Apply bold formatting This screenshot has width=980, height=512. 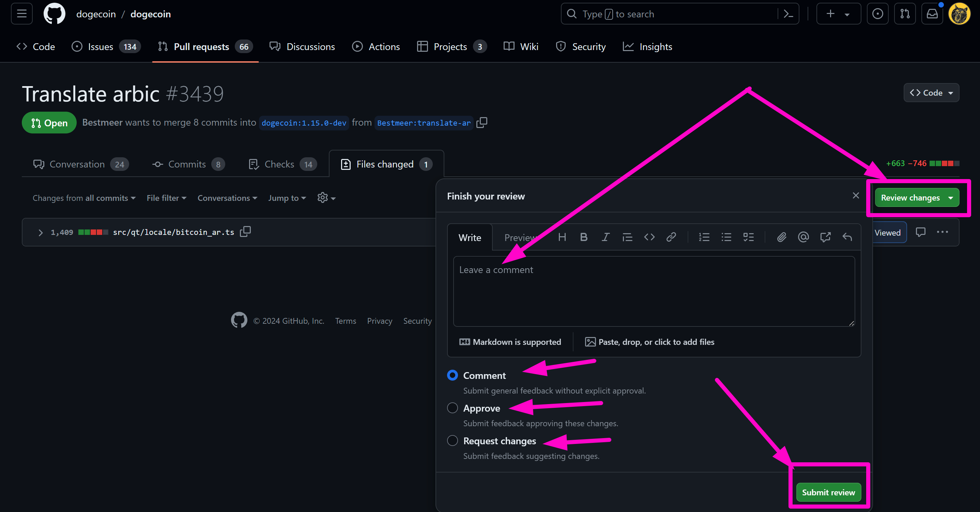[584, 237]
